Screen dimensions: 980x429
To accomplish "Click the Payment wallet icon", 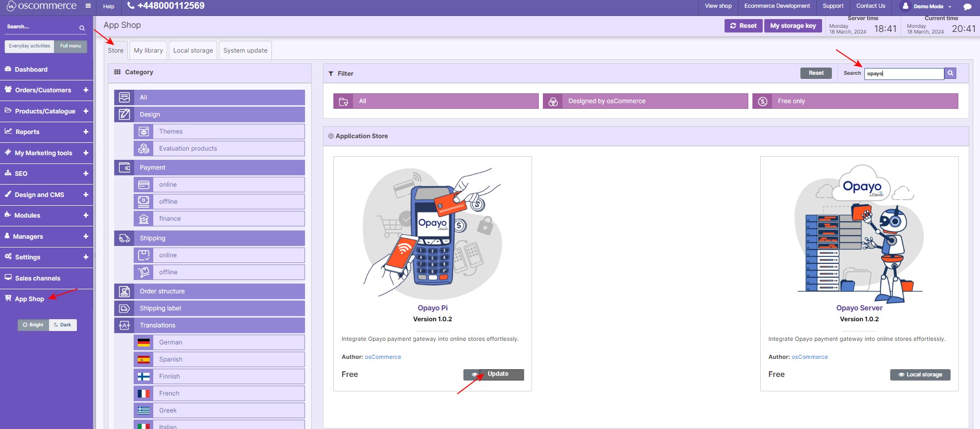I will 124,168.
